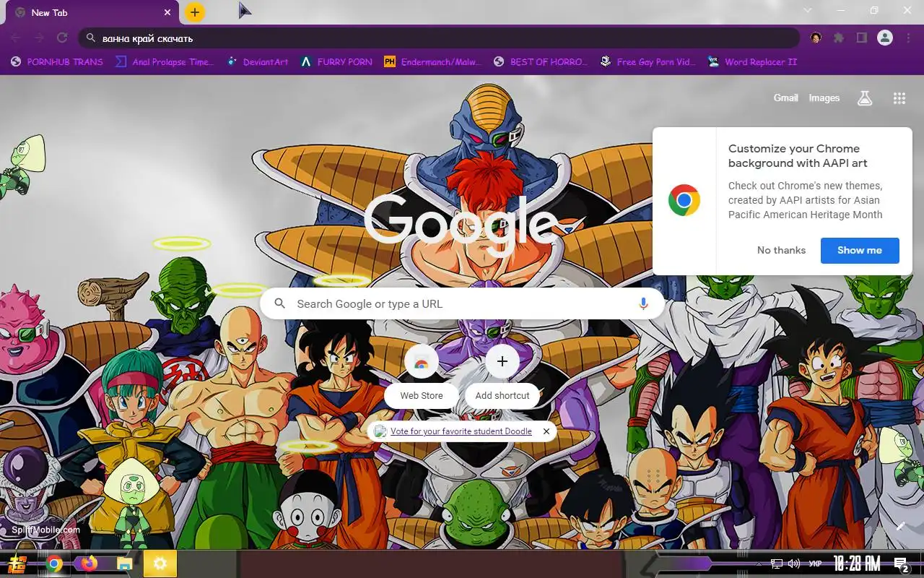Click the magnifier icon in search box
Screen dimensions: 924x578
pos(280,304)
